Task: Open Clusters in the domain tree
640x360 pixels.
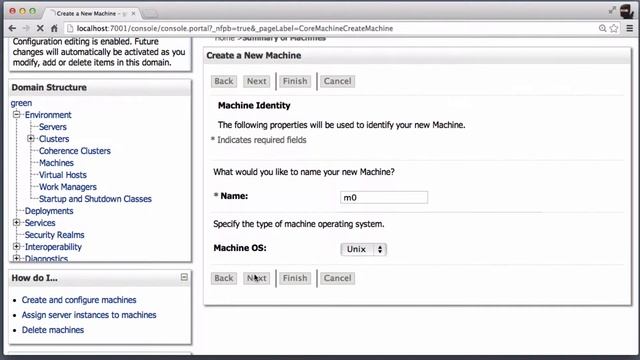Action: 54,139
